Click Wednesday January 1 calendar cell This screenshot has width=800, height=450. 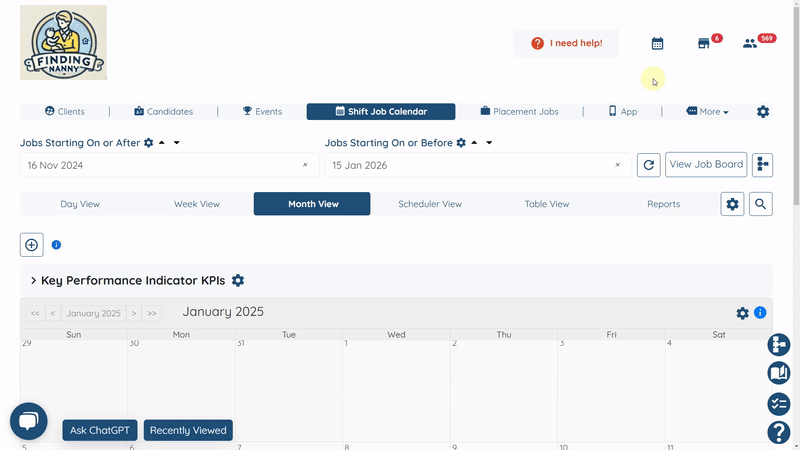(396, 390)
